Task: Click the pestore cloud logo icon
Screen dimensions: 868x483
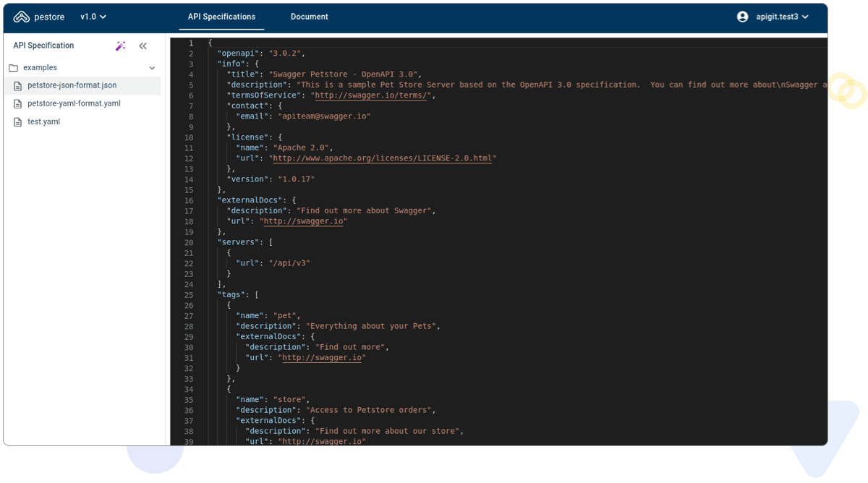Action: [21, 17]
